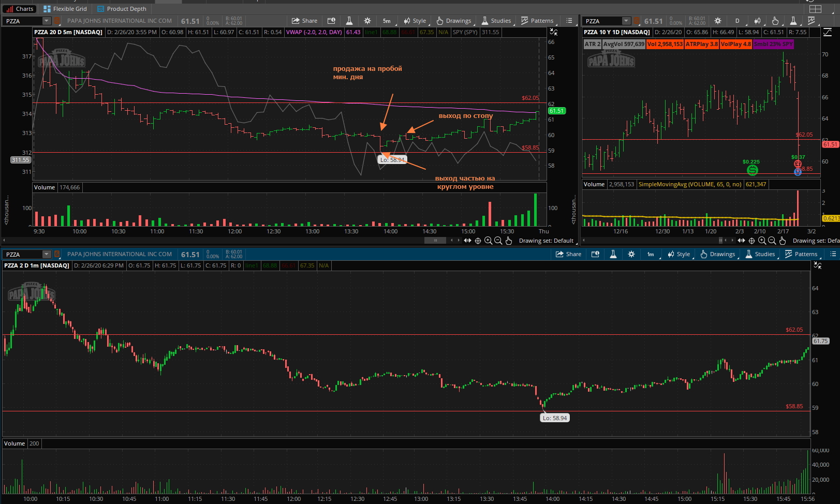Zoom in on the 5m chart
The image size is (840, 504).
coord(488,241)
